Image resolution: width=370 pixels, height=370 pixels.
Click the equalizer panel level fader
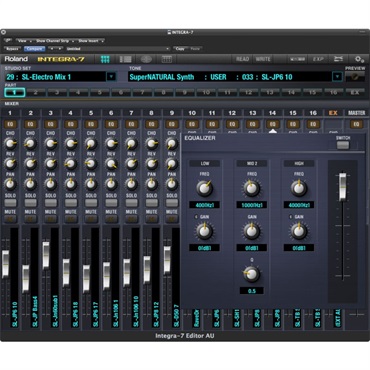point(343,187)
